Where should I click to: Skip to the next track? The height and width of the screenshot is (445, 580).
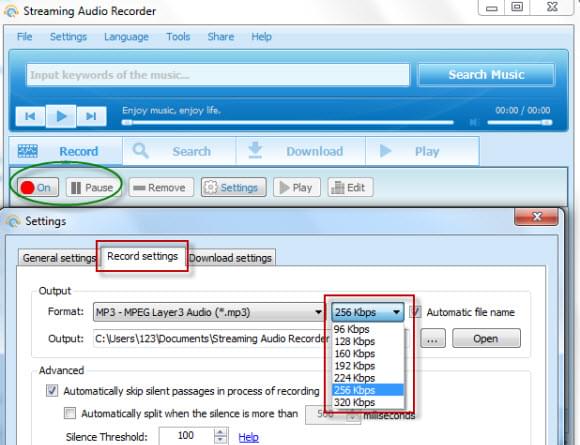pos(91,116)
